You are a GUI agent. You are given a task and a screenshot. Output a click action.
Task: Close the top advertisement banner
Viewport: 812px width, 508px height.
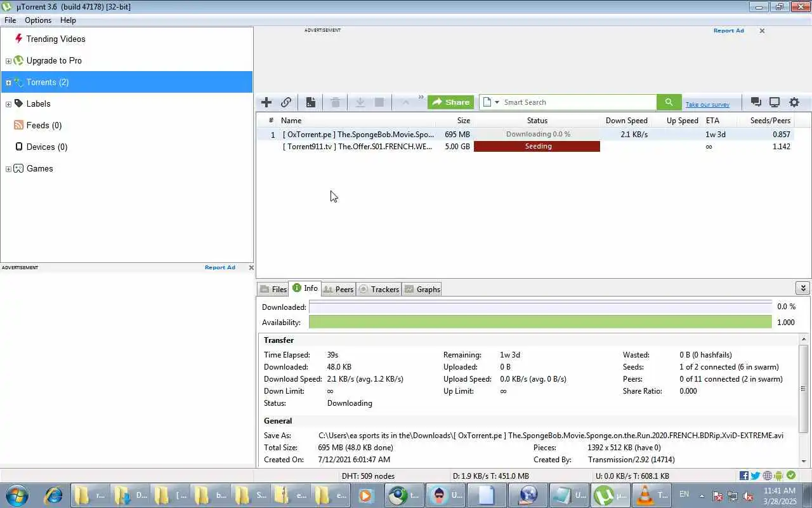pos(762,30)
